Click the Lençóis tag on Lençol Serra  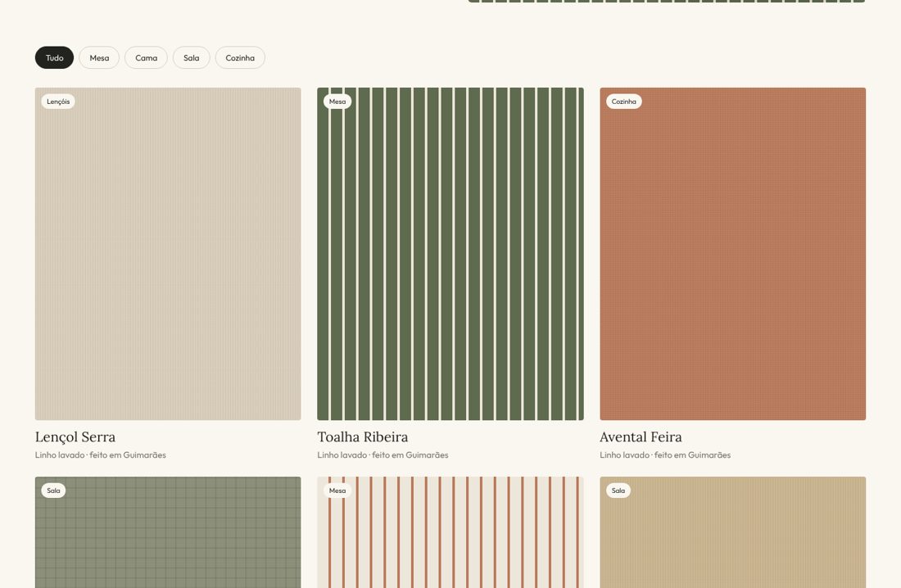pyautogui.click(x=58, y=102)
